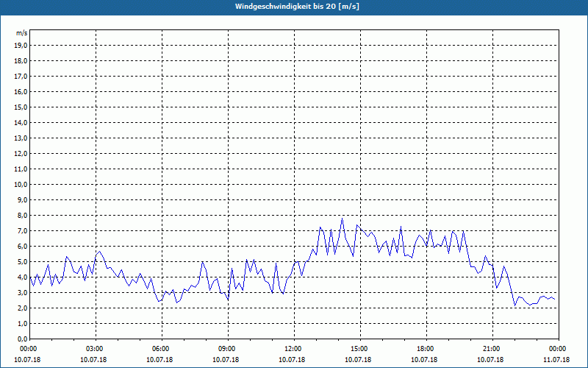Select the '7,0' y-axis label

pos(22,230)
